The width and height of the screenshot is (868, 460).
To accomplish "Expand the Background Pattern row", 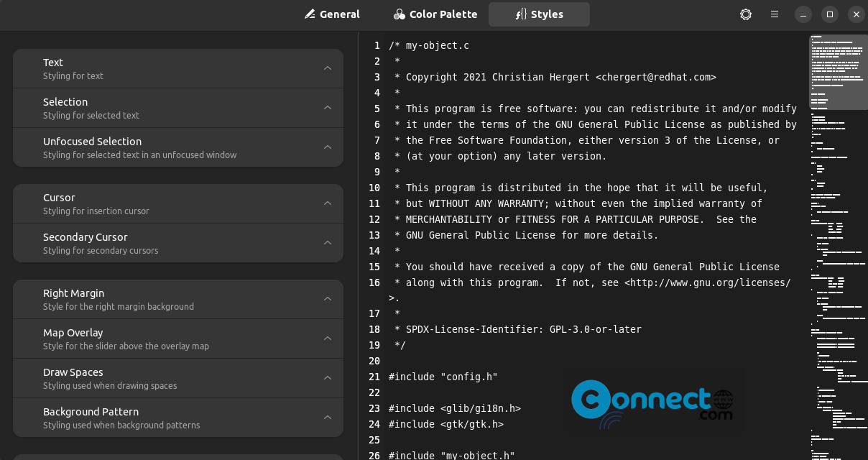I will point(178,418).
